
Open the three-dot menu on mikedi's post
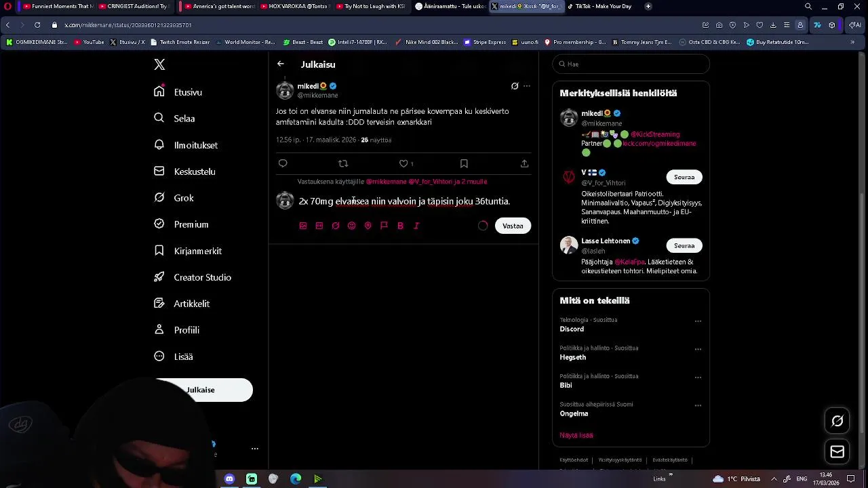(527, 86)
